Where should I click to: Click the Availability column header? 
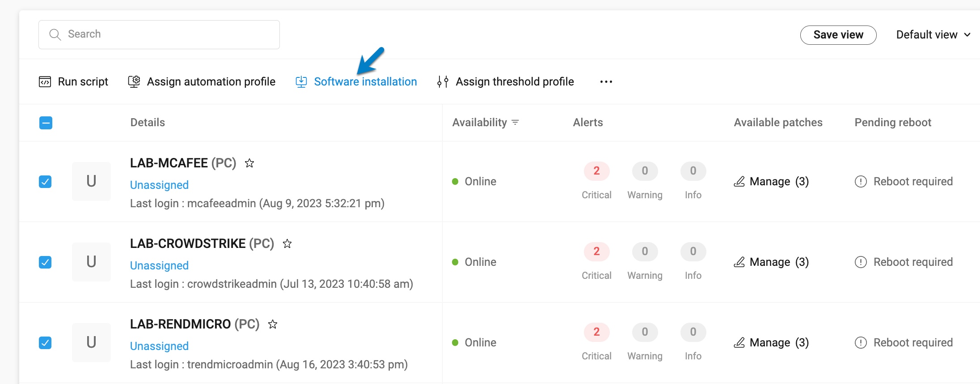point(480,122)
